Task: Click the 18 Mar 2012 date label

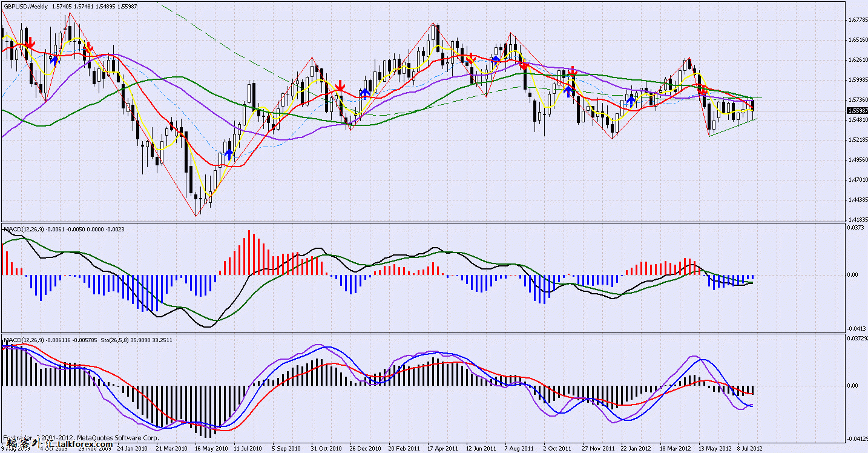Action: 675,448
